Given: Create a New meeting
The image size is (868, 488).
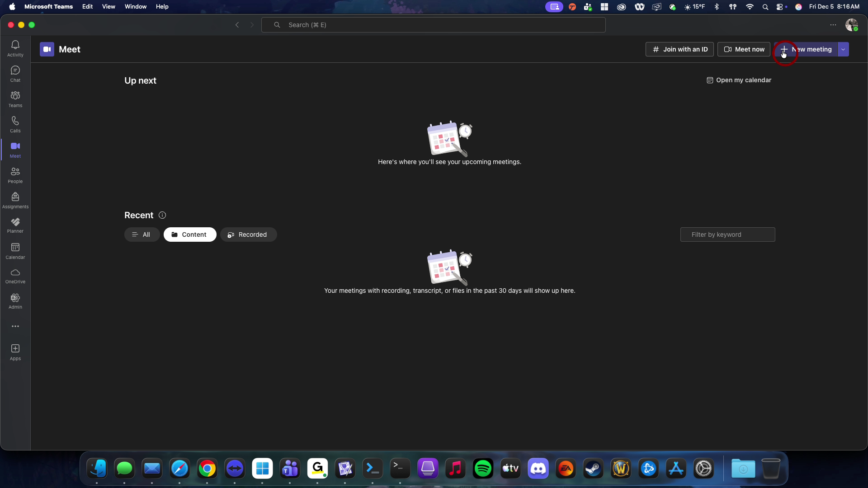Looking at the screenshot, I should coord(806,49).
